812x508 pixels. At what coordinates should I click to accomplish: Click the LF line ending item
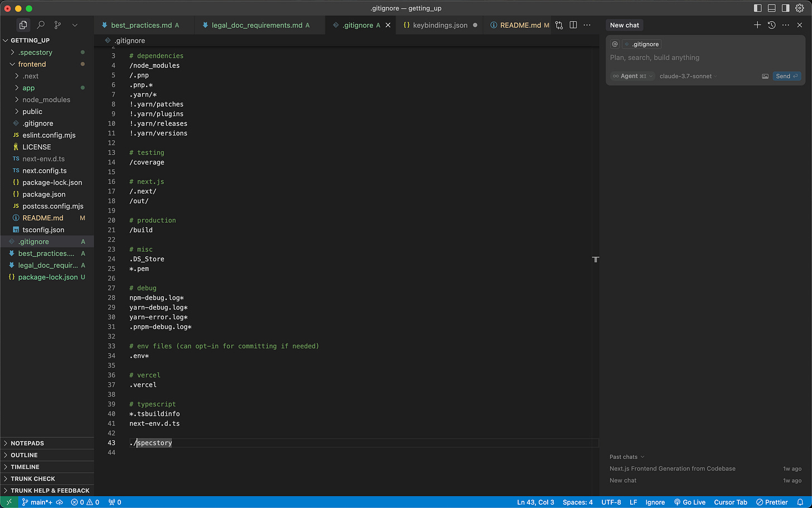(x=634, y=502)
